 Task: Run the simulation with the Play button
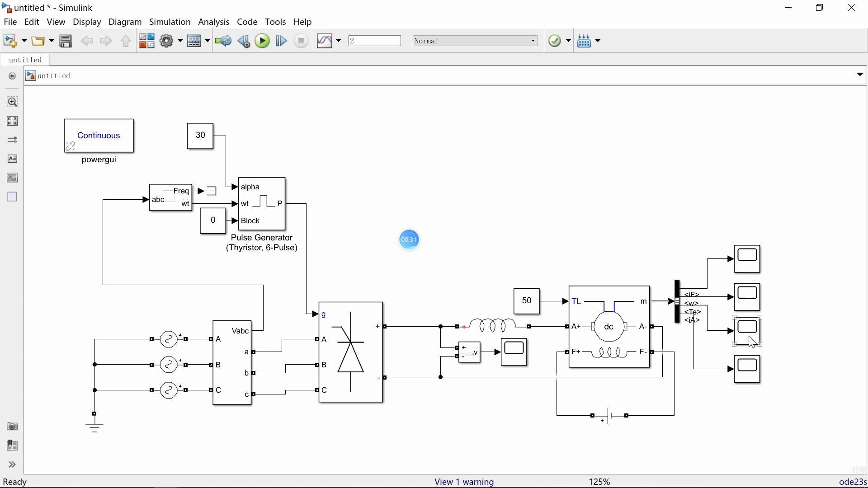point(263,41)
